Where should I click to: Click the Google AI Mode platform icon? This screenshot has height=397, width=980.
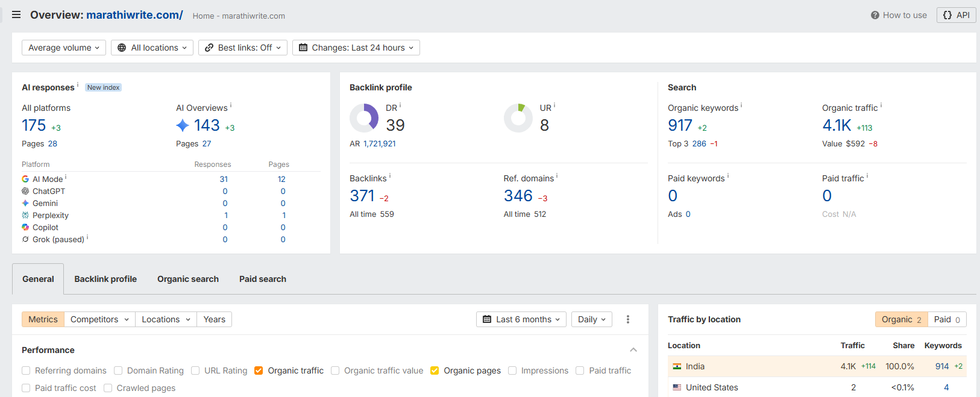point(25,179)
